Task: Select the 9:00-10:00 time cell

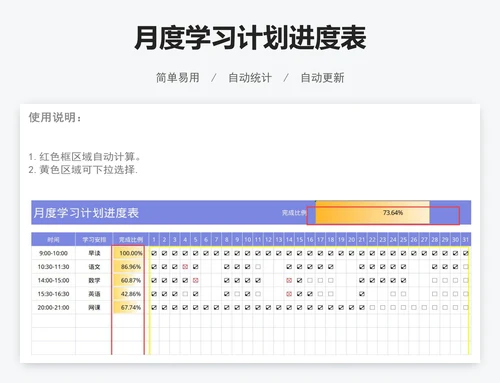Action: pos(53,253)
